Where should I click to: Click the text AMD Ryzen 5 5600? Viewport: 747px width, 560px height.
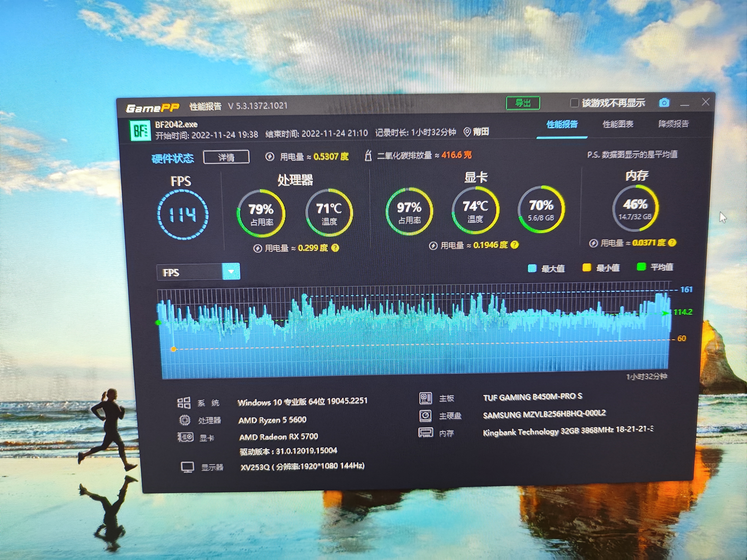[272, 420]
